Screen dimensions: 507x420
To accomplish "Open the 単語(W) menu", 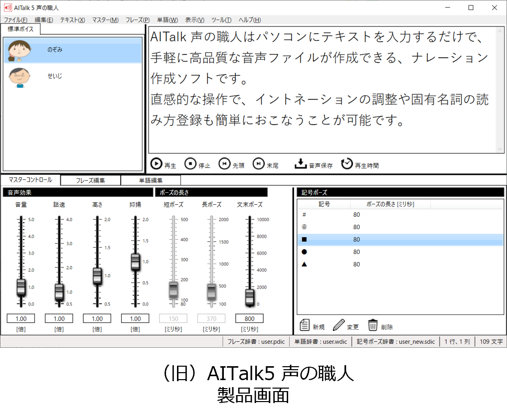I will click(x=168, y=20).
